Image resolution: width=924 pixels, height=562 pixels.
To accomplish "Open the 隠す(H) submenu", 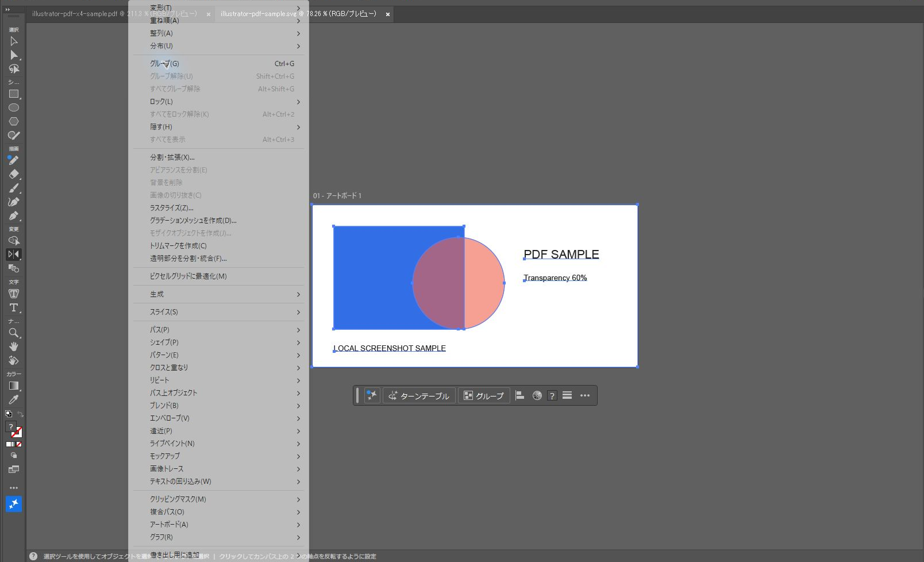I will click(218, 127).
